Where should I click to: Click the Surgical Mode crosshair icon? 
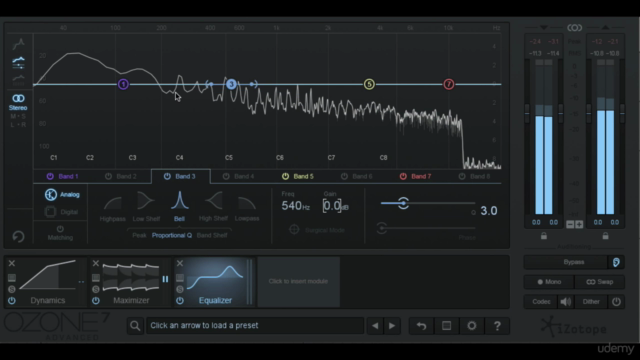294,230
